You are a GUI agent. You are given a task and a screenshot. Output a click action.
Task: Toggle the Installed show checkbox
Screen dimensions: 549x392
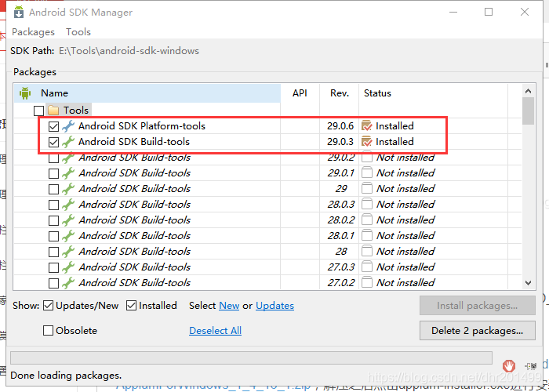click(x=131, y=306)
